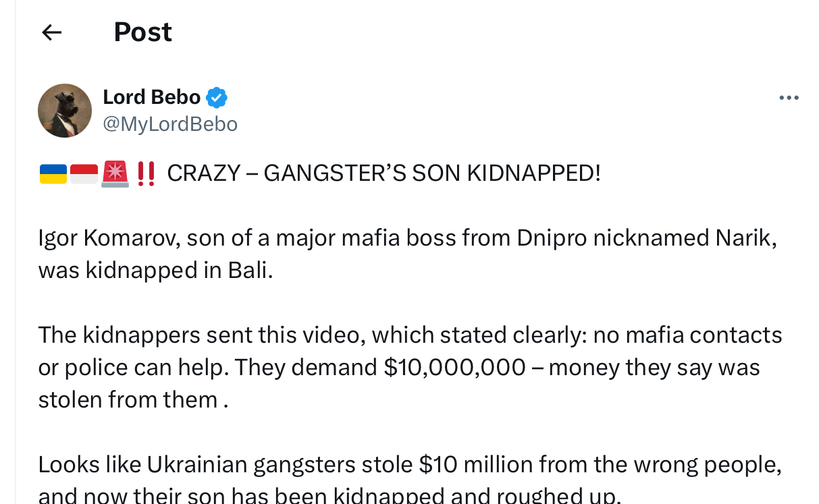Click Lord Bebo's profile avatar
Screen dimensions: 819x504
point(65,111)
